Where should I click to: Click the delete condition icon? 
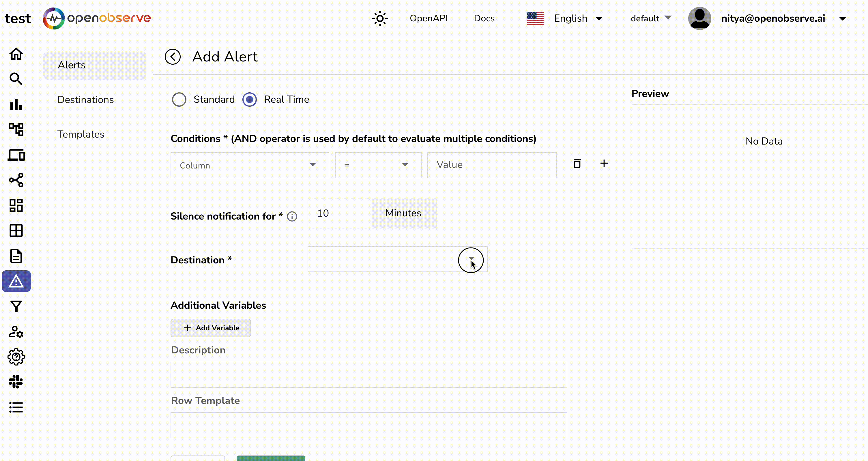tap(577, 164)
